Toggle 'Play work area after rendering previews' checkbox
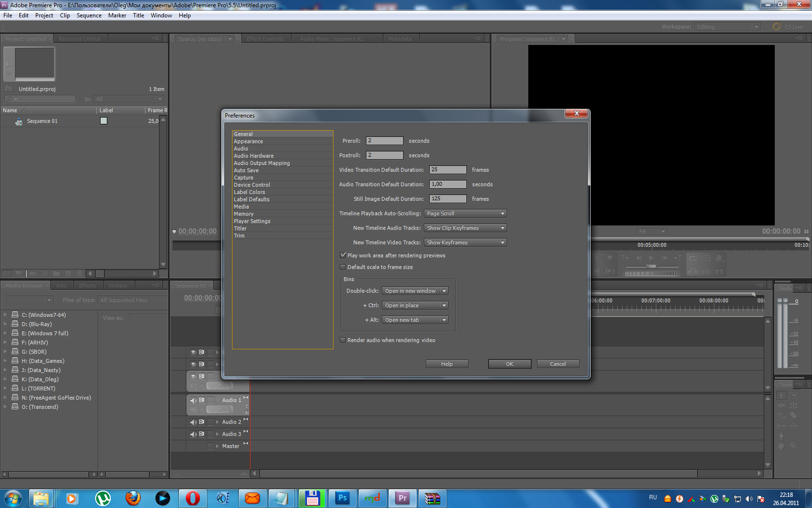The image size is (812, 508). click(343, 255)
